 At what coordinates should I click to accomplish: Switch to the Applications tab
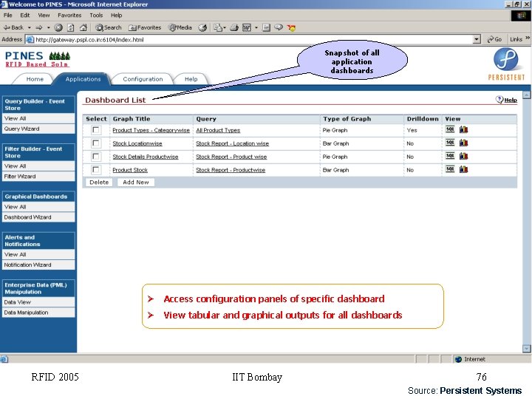(x=83, y=79)
